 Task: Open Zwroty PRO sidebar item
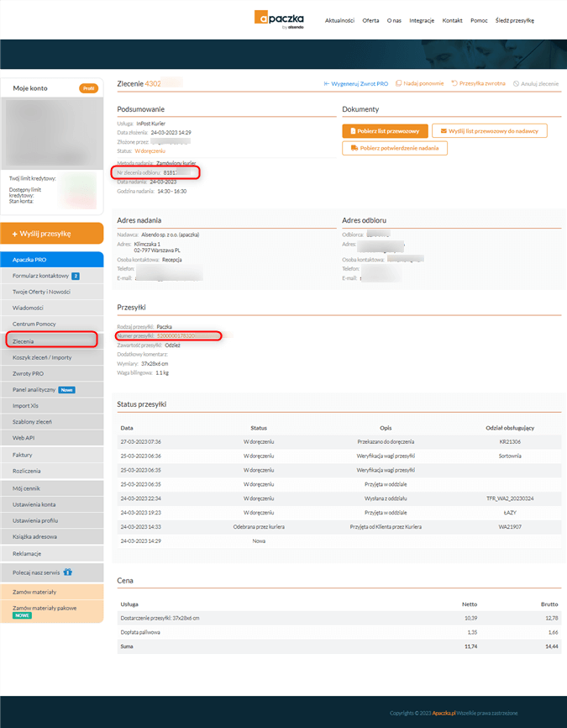pyautogui.click(x=29, y=373)
